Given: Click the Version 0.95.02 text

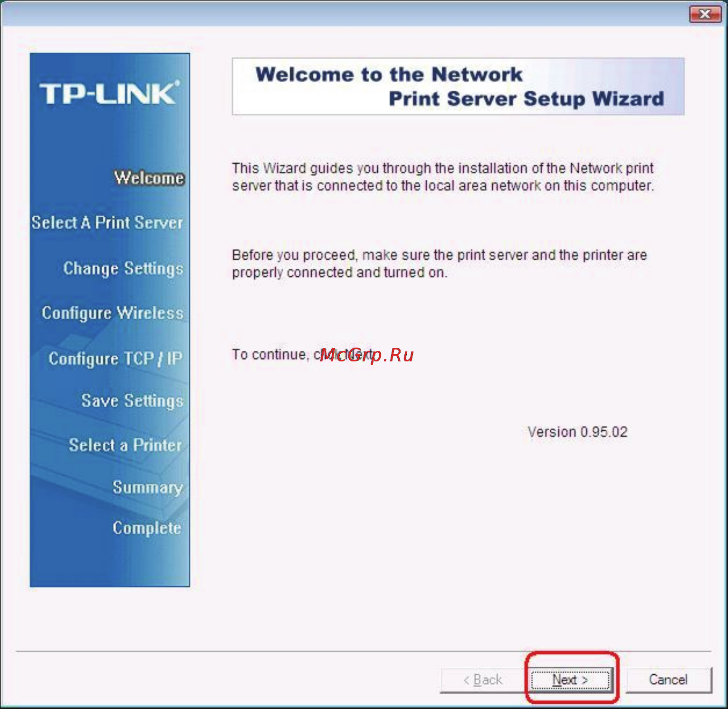Looking at the screenshot, I should pyautogui.click(x=577, y=432).
